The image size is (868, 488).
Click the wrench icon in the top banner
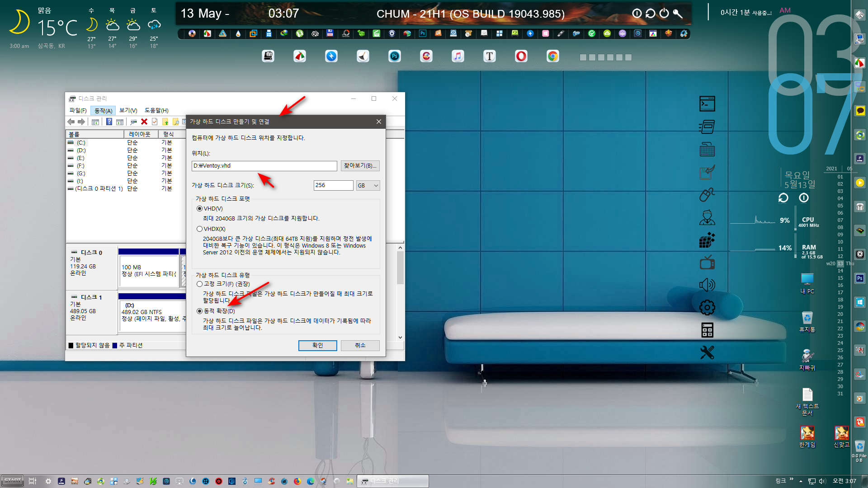click(x=677, y=13)
